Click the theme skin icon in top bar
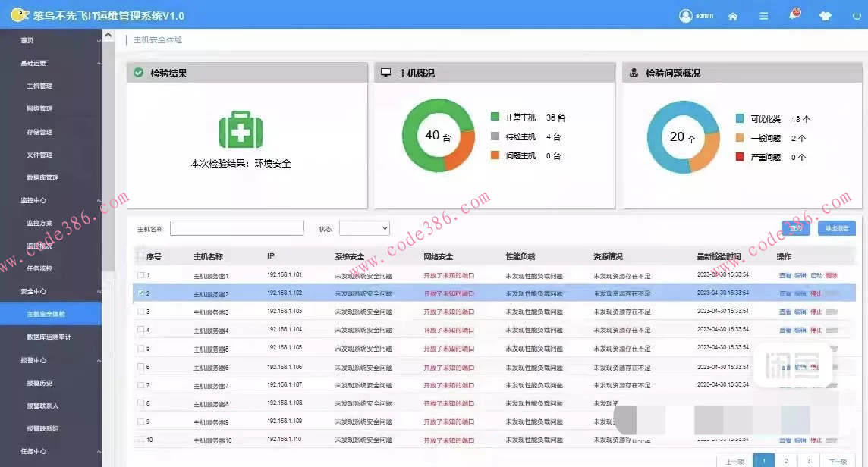Screen dimensions: 868x467 point(825,15)
